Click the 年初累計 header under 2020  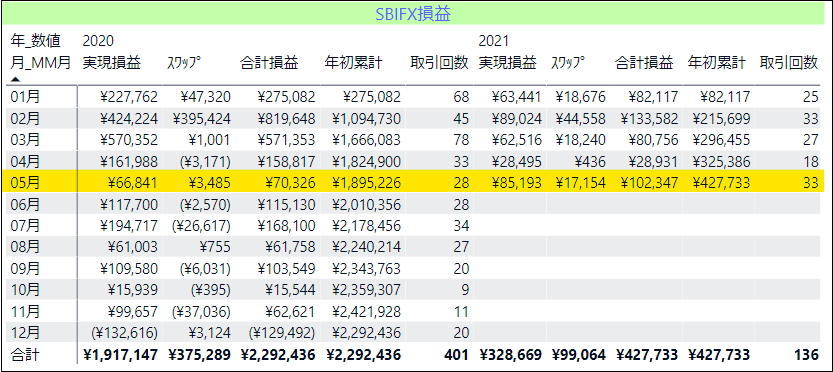[x=354, y=63]
